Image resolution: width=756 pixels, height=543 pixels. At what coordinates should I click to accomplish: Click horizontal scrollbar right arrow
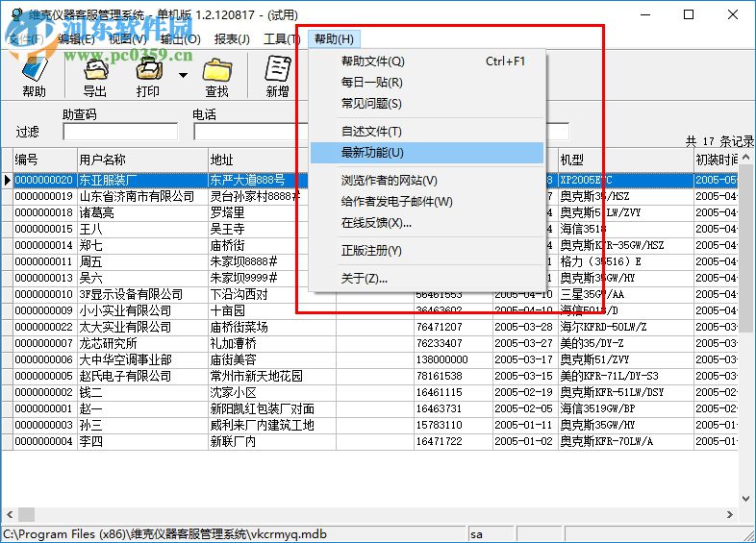click(x=730, y=514)
